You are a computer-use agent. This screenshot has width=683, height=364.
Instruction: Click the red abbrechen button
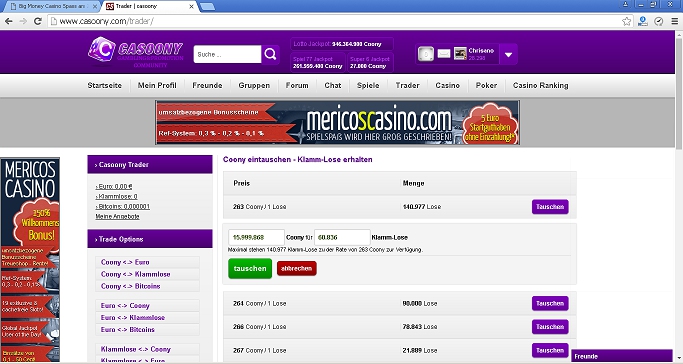[x=296, y=269]
